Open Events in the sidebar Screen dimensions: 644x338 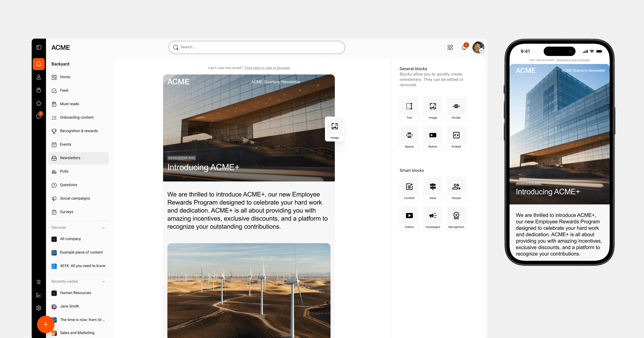click(78, 145)
